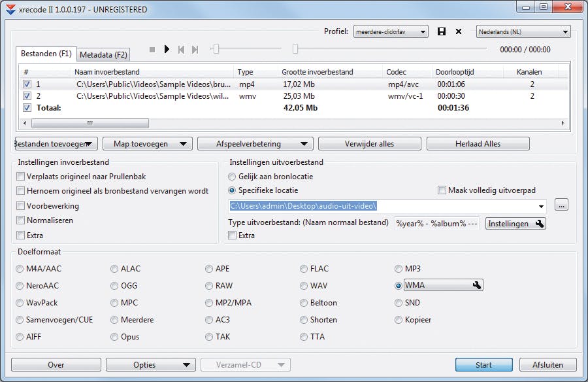Check the Voorbewerking option
This screenshot has height=382, width=588.
pos(21,206)
